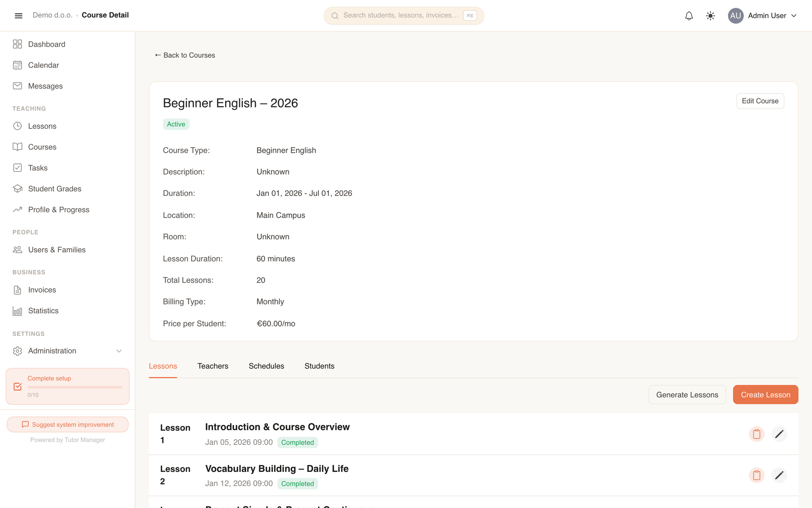This screenshot has width=812, height=508.
Task: Click the Powered by Tutor Manager text
Action: (67, 440)
